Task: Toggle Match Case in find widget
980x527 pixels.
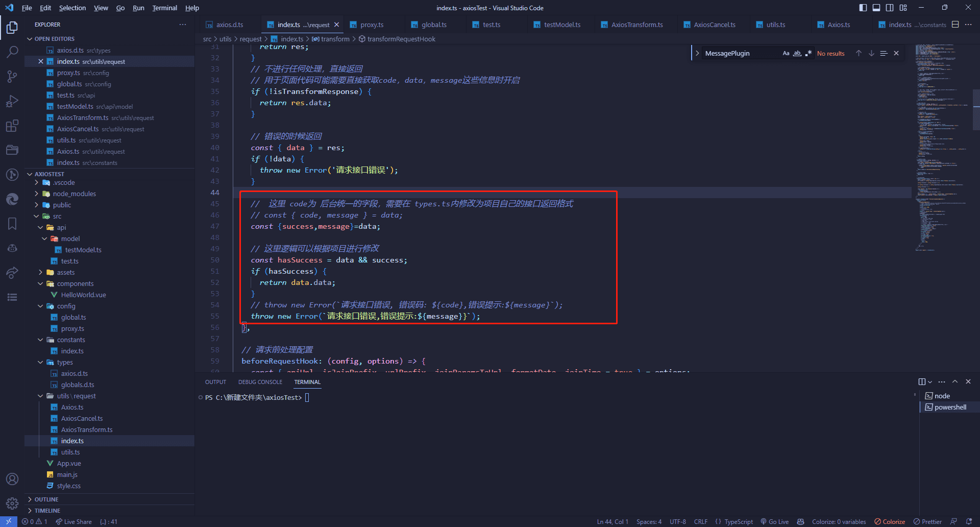Action: pyautogui.click(x=786, y=53)
